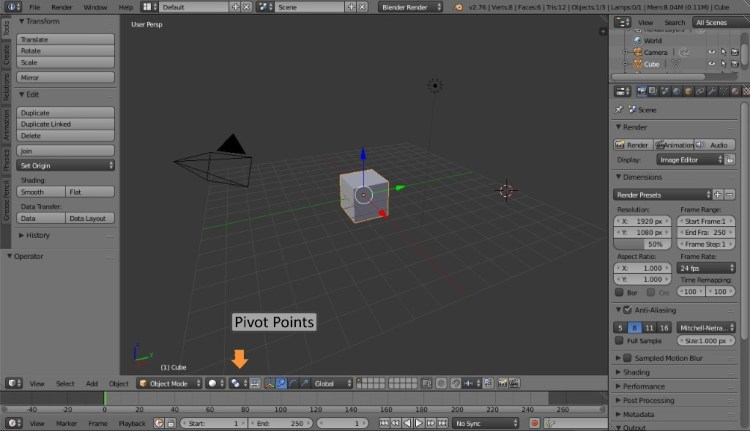Image resolution: width=750 pixels, height=431 pixels.
Task: Select 16 anti-aliasing samples
Action: click(x=664, y=328)
